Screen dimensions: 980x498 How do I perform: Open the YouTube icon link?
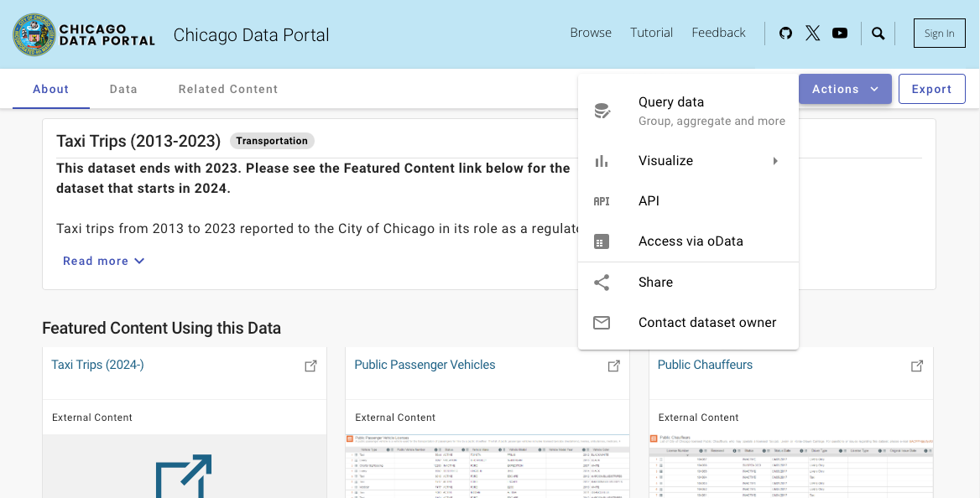[840, 34]
